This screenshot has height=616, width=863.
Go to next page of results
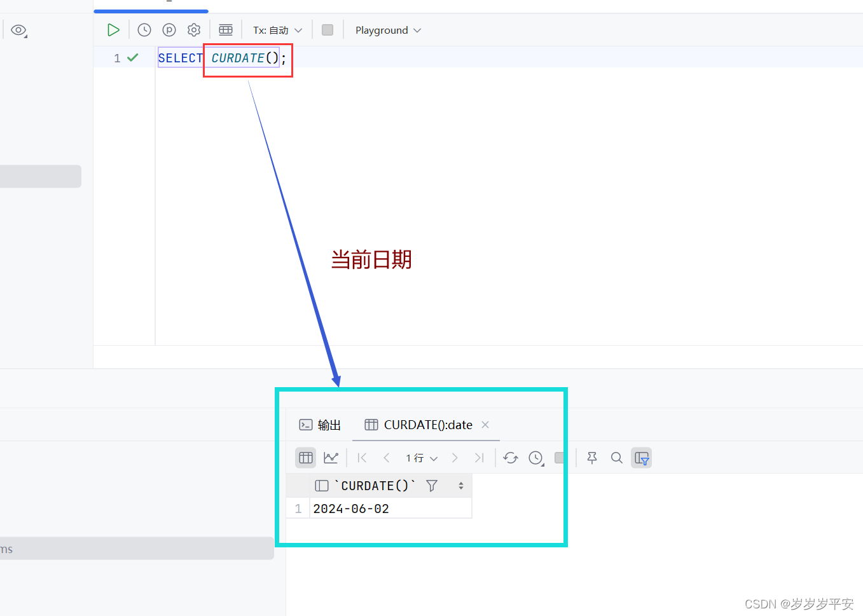click(455, 458)
